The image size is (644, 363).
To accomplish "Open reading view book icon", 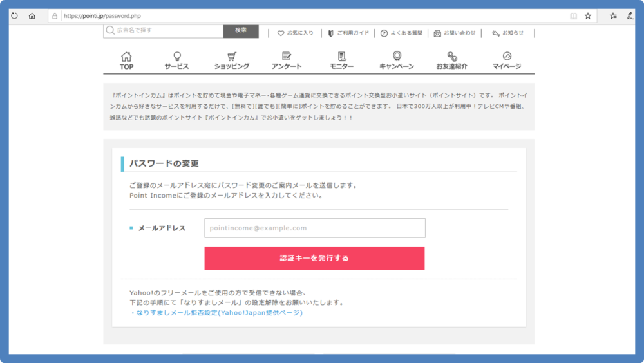I will click(x=573, y=16).
